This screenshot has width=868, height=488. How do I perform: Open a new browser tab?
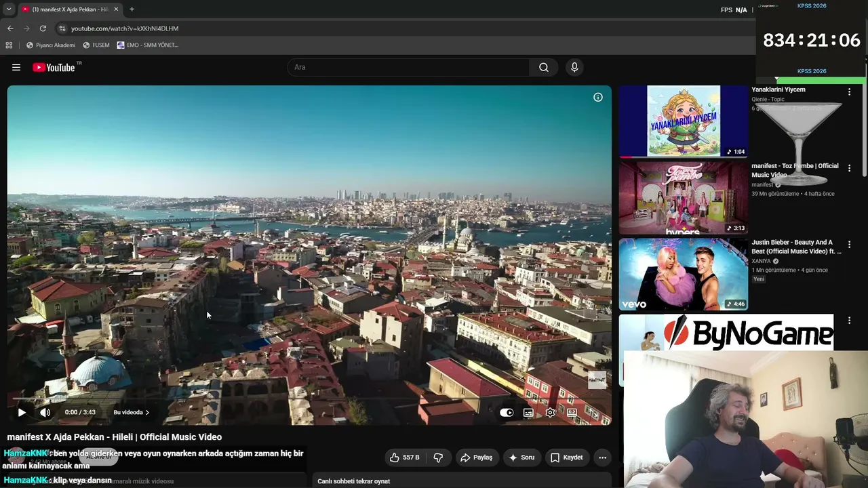[x=132, y=9]
